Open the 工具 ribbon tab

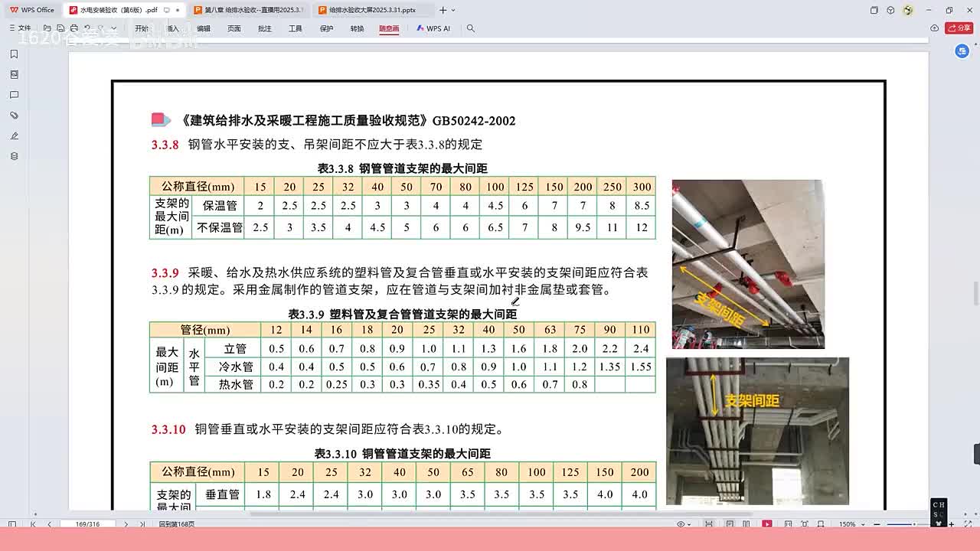coord(296,28)
